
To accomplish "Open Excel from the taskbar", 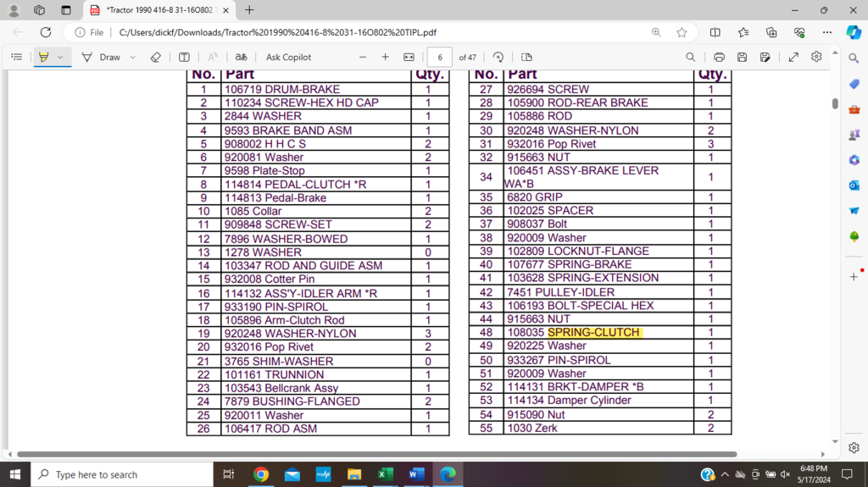I will (386, 474).
